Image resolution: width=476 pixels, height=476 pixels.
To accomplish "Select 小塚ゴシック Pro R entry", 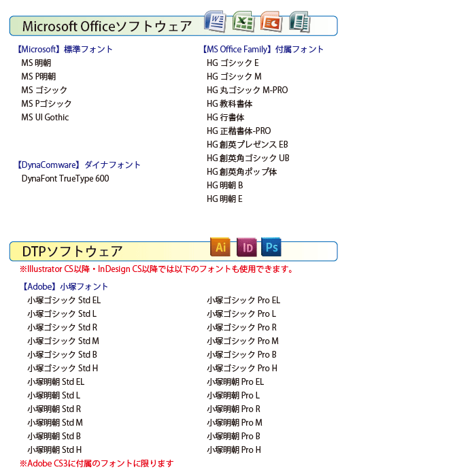I will click(241, 328).
